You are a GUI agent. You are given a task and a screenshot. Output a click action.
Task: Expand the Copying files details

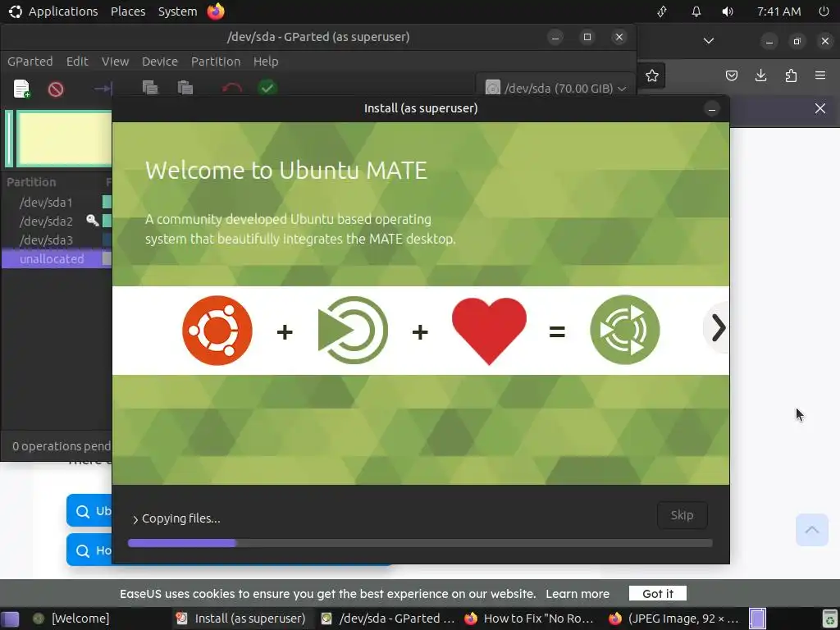pyautogui.click(x=135, y=519)
